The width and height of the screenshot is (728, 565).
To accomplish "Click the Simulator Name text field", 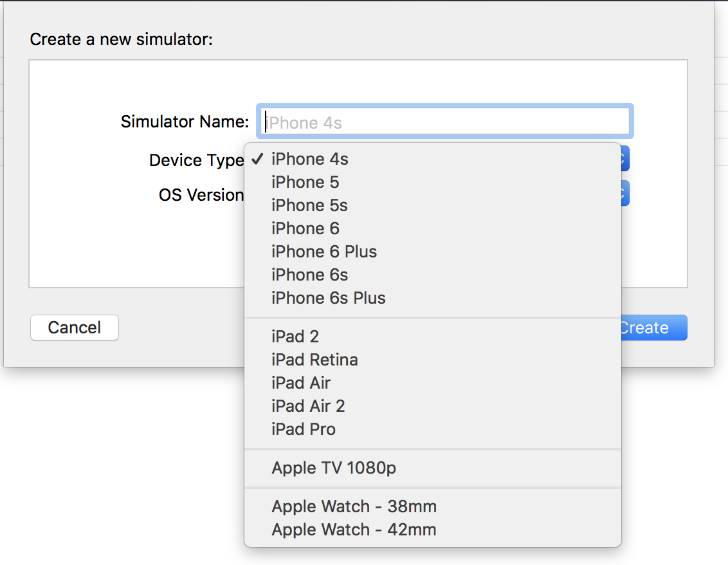I will (445, 122).
